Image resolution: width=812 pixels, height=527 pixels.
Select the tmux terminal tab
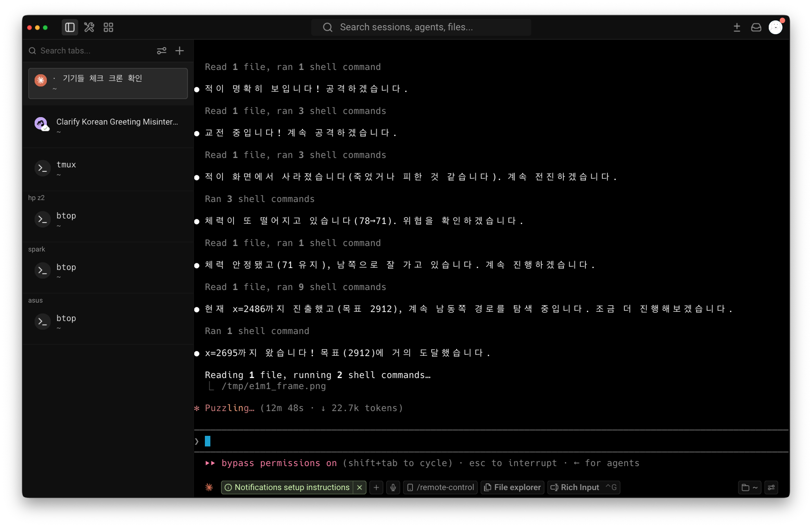(108, 169)
